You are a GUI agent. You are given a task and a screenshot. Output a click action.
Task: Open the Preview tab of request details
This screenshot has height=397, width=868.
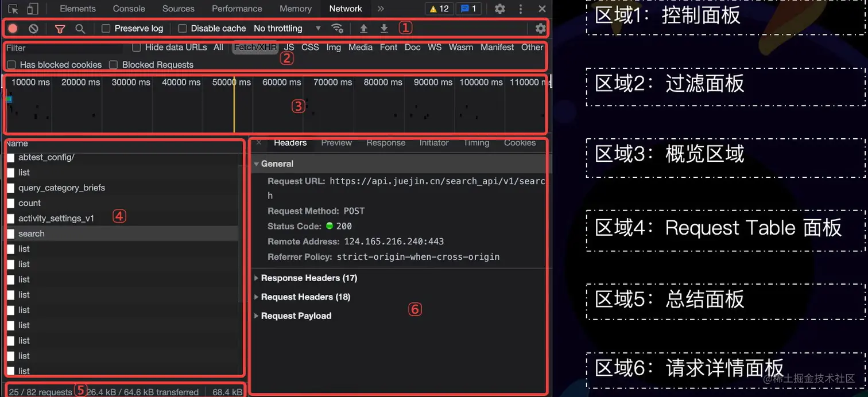click(336, 142)
